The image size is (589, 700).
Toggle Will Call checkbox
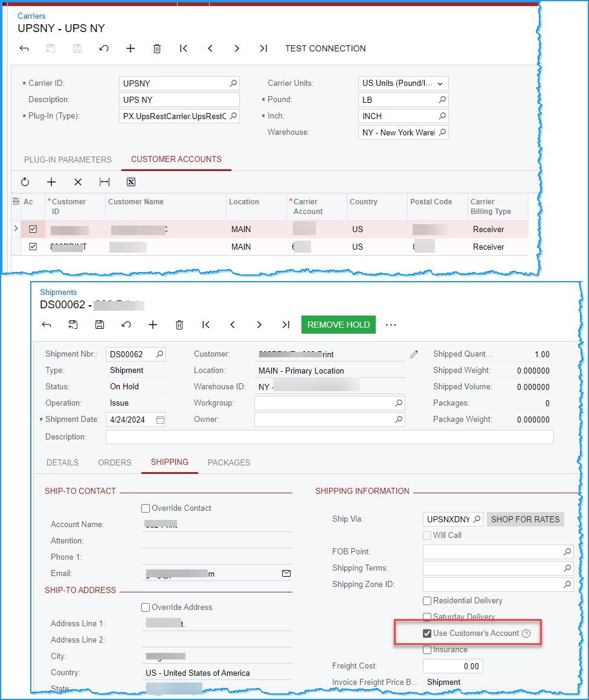pos(427,535)
